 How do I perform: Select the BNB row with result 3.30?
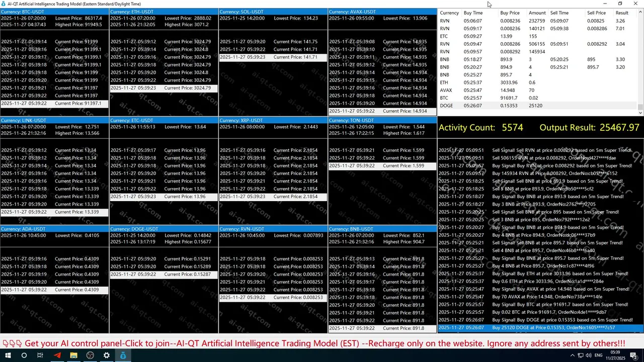(x=537, y=59)
